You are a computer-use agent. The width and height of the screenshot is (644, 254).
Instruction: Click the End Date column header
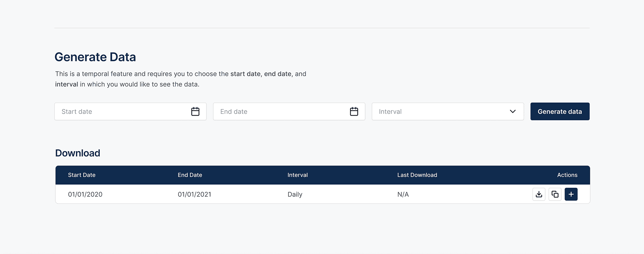[190, 175]
